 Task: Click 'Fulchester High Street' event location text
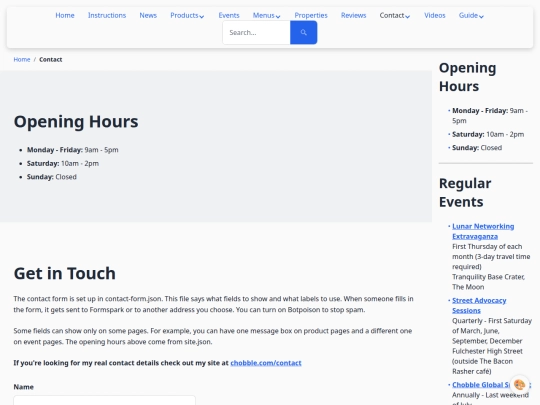(x=487, y=351)
